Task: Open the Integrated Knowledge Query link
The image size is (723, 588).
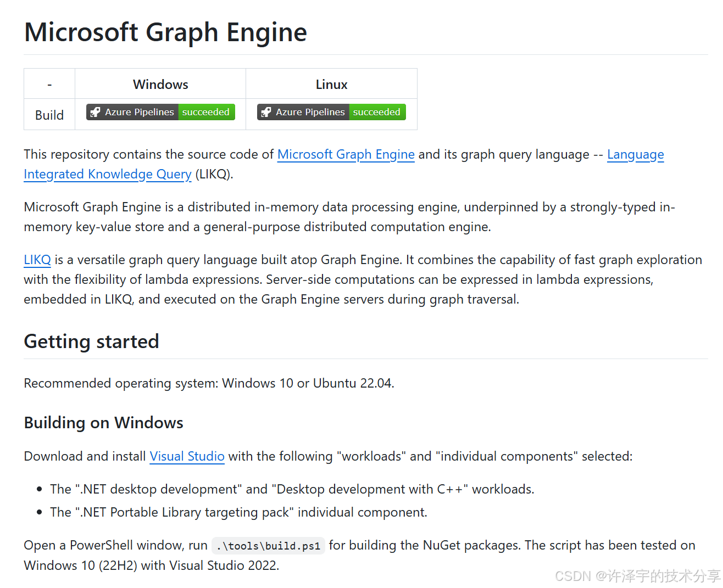Action: [x=108, y=174]
